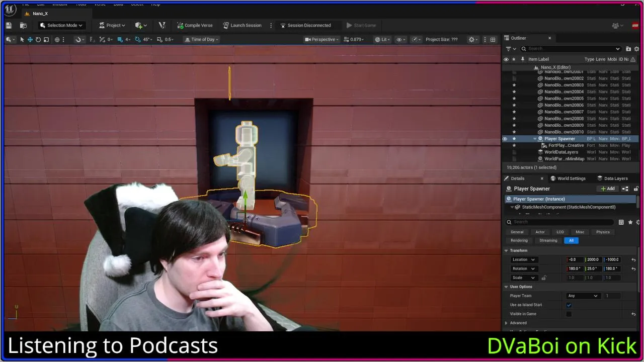644x362 pixels.
Task: Sort Outliner by Item Label column
Action: coord(538,59)
